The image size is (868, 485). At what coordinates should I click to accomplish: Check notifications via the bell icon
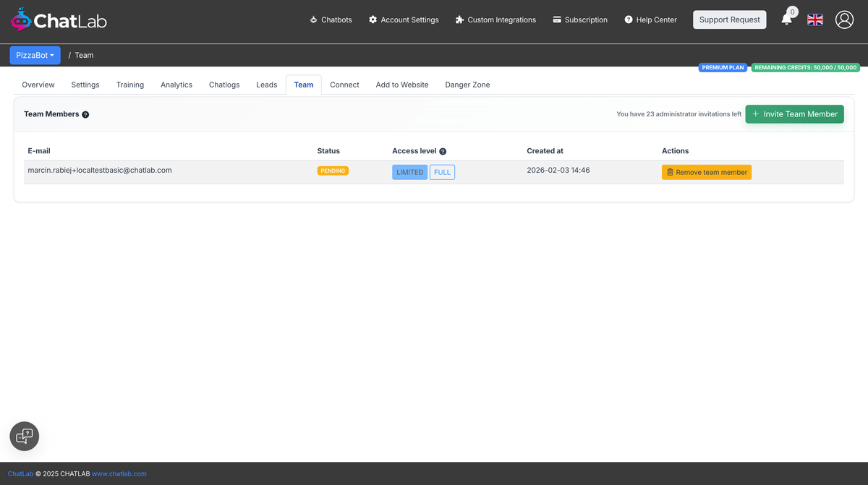[x=787, y=20]
